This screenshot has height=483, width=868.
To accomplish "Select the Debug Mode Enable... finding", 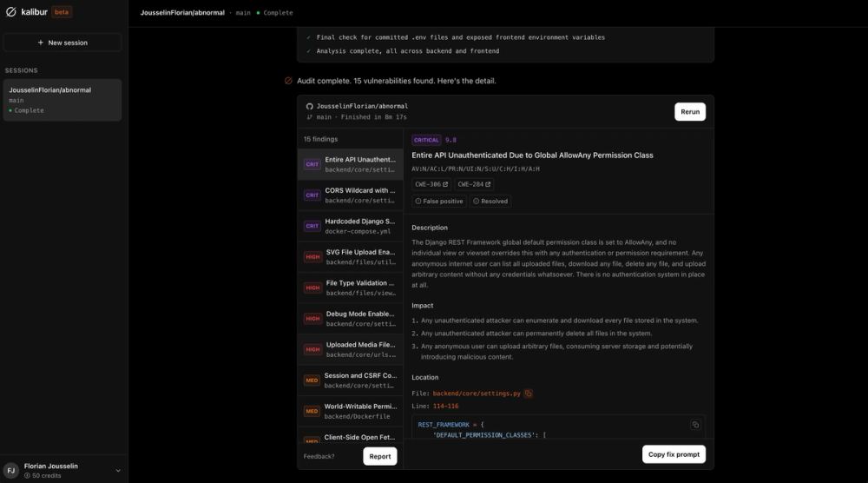I will [351, 319].
